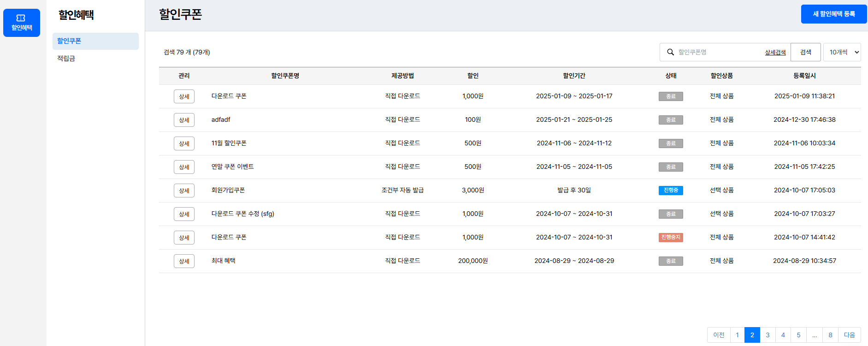The height and width of the screenshot is (346, 868).
Task: Go to 다음 page in pagination
Action: click(x=849, y=335)
